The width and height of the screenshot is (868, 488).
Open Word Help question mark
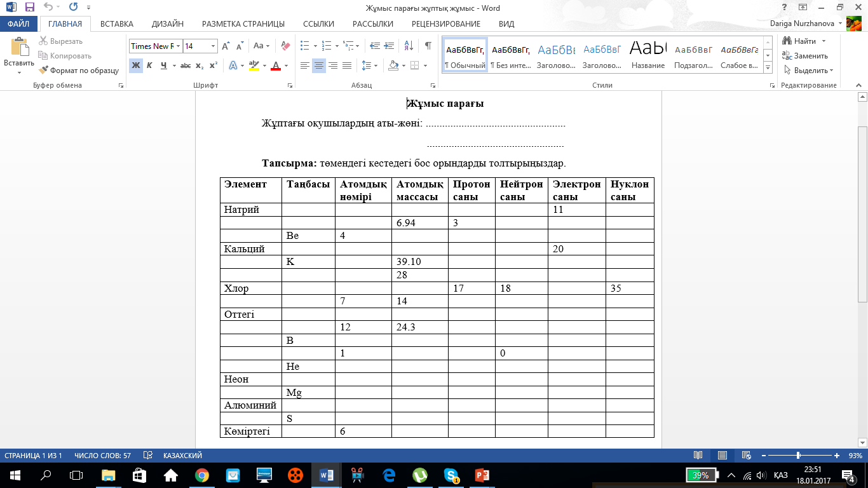click(x=785, y=8)
